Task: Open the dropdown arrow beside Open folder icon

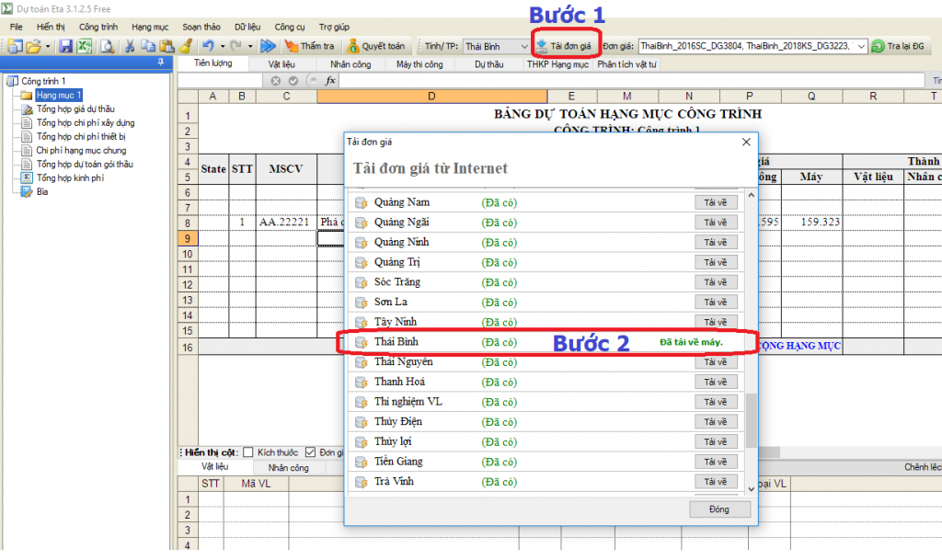Action: [x=48, y=45]
